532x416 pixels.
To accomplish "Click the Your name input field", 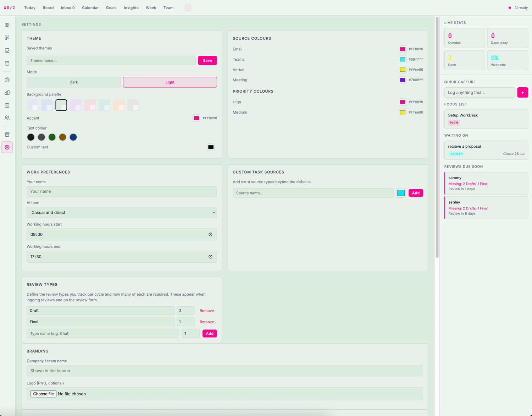I will (x=122, y=191).
